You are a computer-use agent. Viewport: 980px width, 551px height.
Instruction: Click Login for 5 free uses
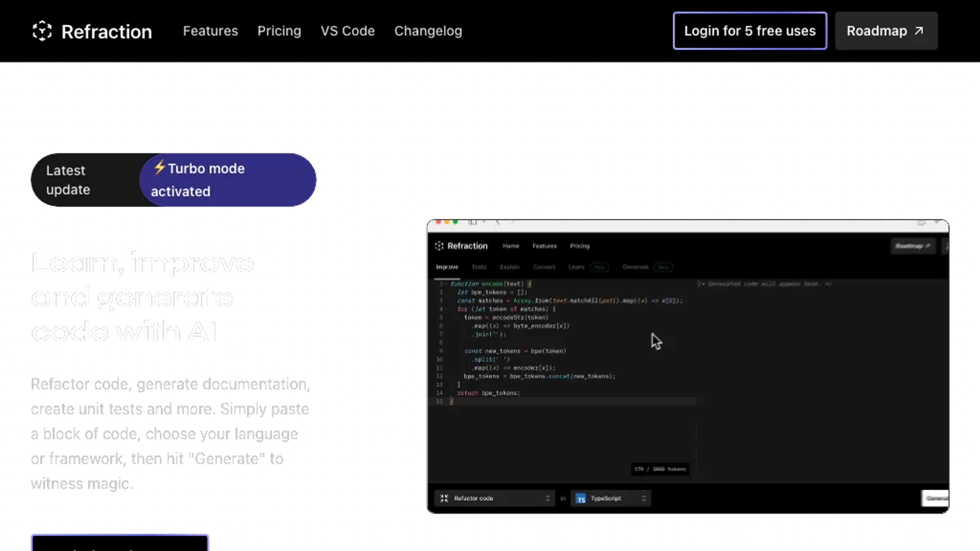[x=750, y=31]
